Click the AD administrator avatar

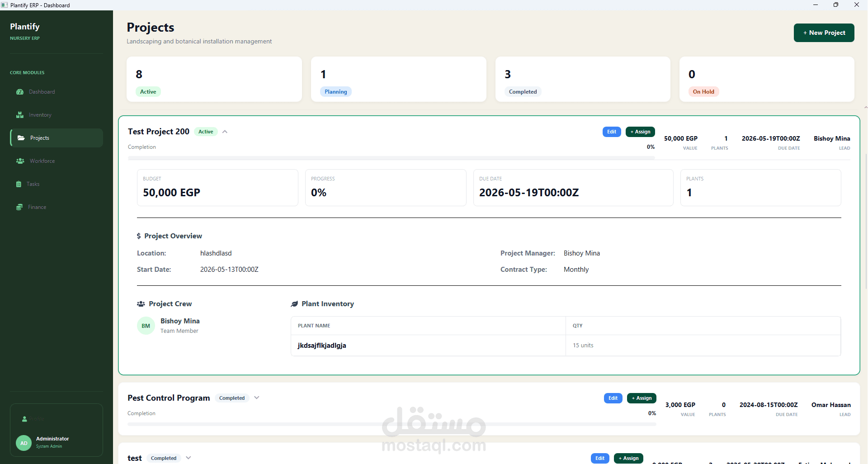click(x=24, y=443)
